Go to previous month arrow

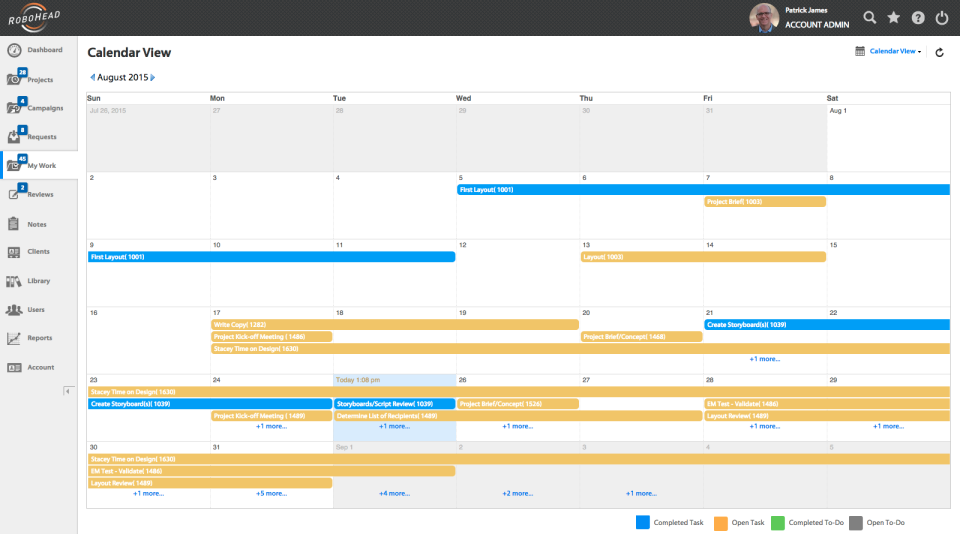[92, 77]
